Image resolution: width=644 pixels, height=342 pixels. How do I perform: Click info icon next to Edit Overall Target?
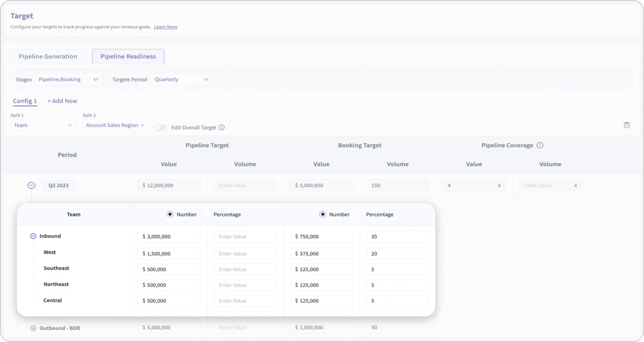point(222,127)
